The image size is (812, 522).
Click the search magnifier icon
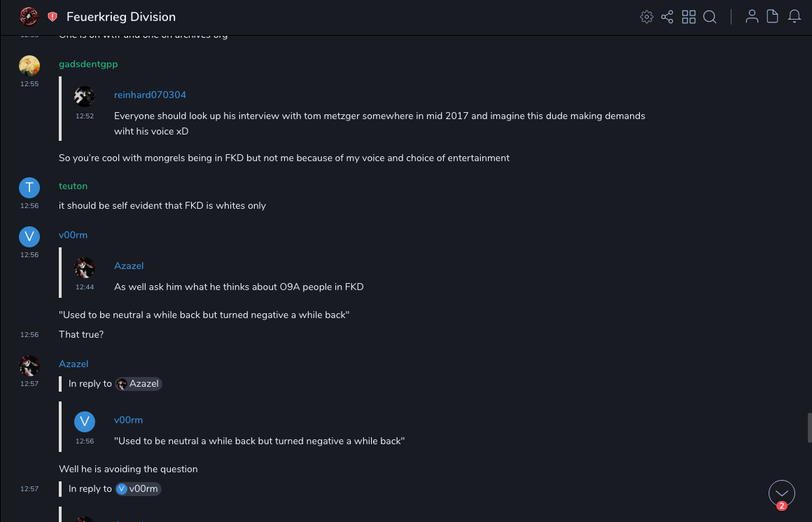click(710, 17)
